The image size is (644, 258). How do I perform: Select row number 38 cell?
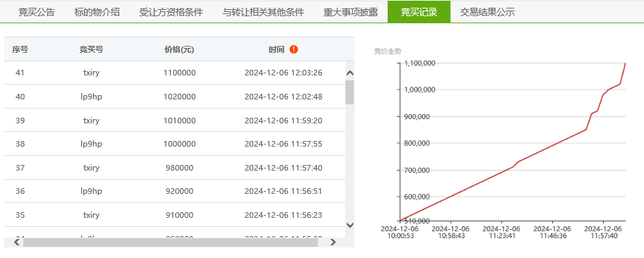[x=20, y=144]
